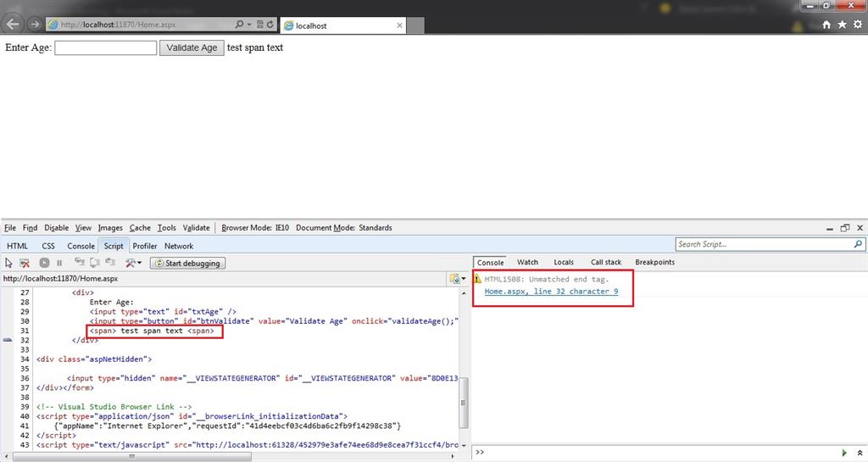Refresh the localhost page
Viewport: 868px width, 462px height.
pyautogui.click(x=270, y=25)
